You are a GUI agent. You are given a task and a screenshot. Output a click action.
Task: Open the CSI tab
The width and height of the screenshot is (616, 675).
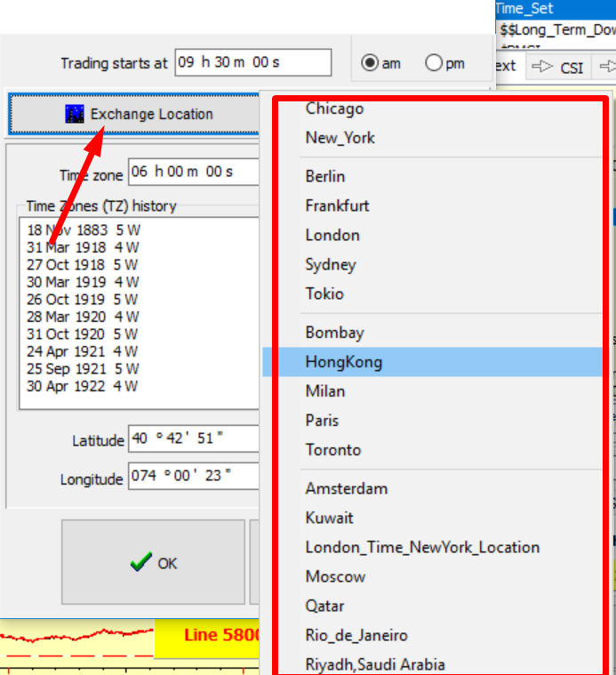point(571,67)
